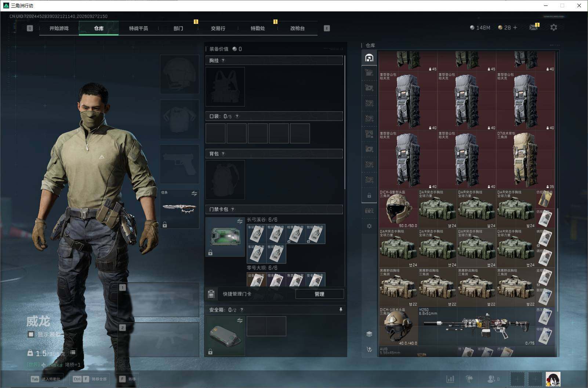Click the empty pistol equipment slot
Screen dimensions: 588x388
179,164
